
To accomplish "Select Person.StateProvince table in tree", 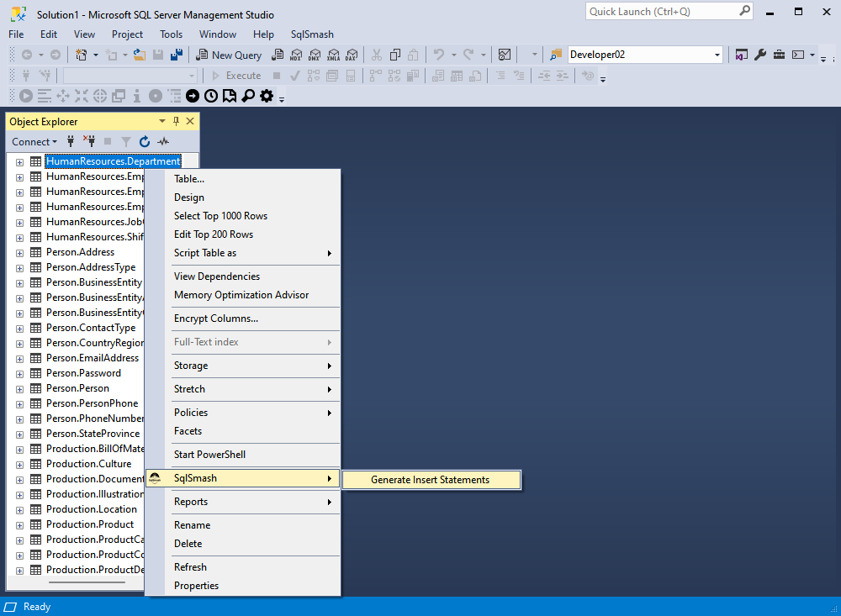I will click(x=93, y=434).
